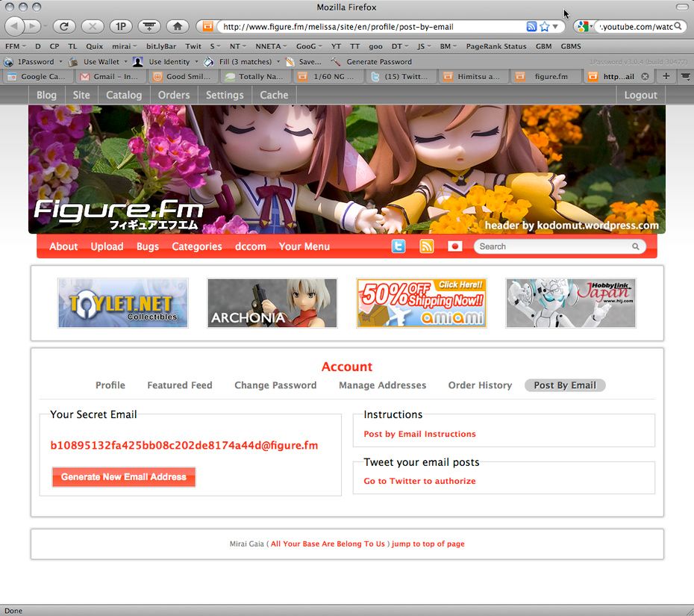Click the Generate New Email Address button
The height and width of the screenshot is (616, 694).
124,477
